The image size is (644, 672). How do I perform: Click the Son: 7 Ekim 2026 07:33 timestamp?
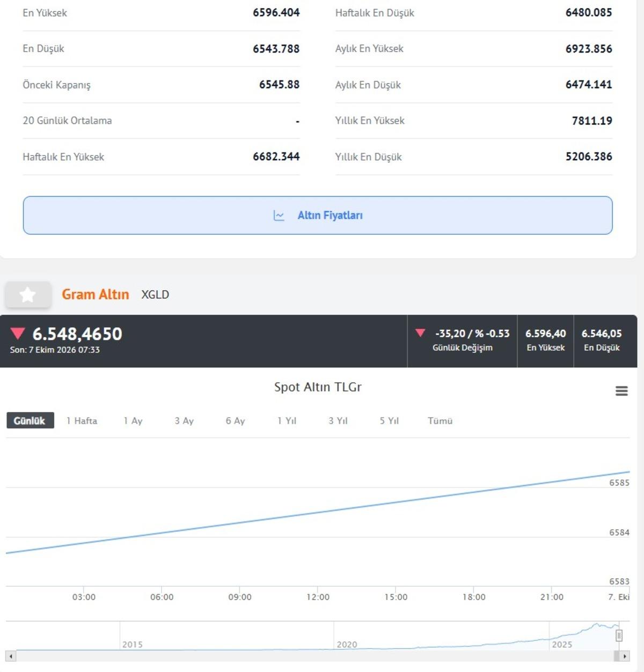[x=55, y=350]
